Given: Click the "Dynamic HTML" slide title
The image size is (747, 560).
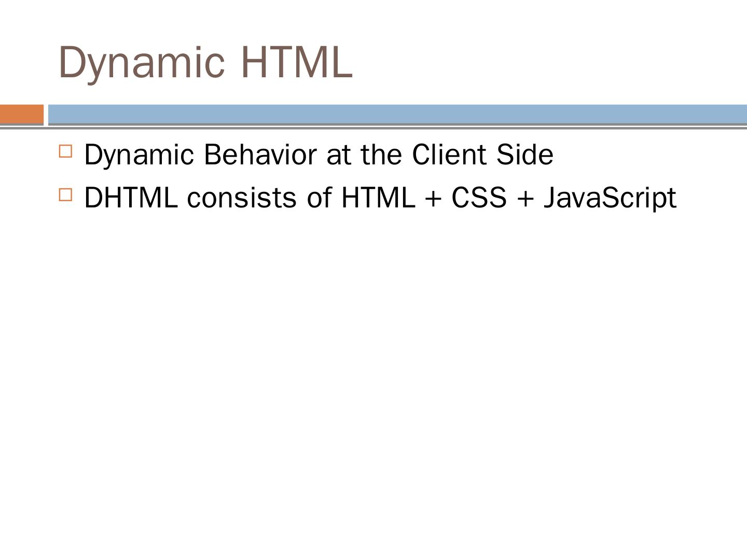Looking at the screenshot, I should (x=205, y=62).
